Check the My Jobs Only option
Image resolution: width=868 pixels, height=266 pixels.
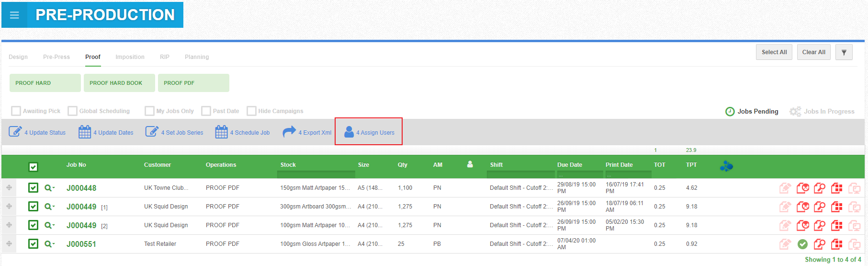[x=149, y=111]
